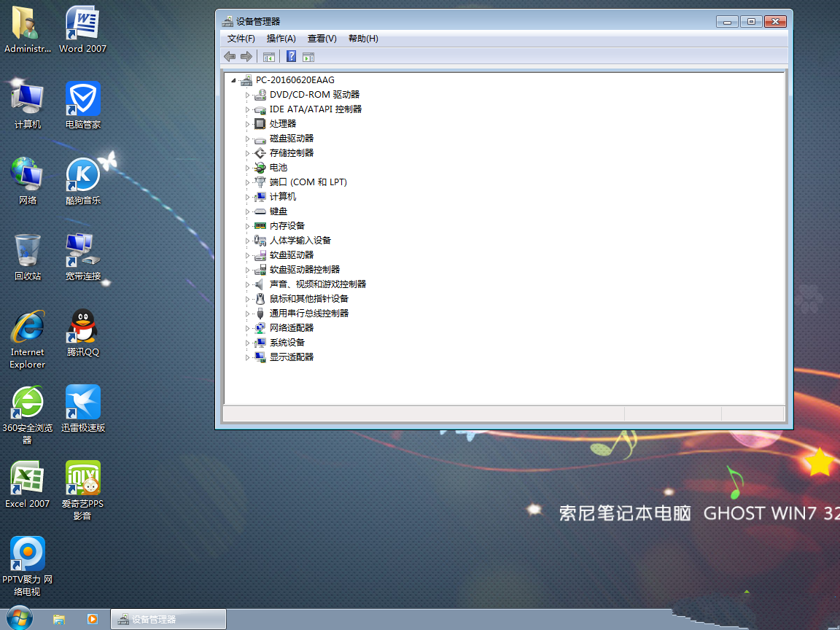
Task: Click the 电脑管家 desktop shortcut
Action: click(x=83, y=106)
